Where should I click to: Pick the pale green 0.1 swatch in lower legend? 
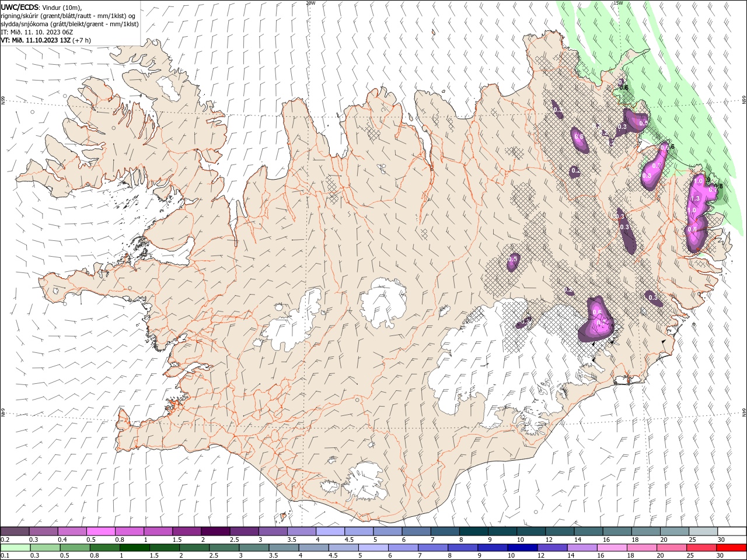pos(15,548)
